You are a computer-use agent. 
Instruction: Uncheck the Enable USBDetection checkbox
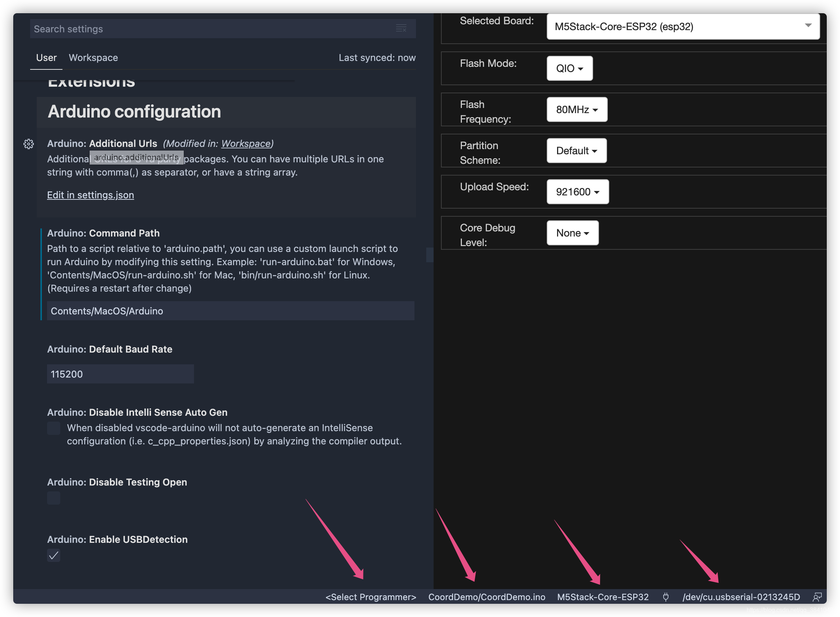point(54,555)
